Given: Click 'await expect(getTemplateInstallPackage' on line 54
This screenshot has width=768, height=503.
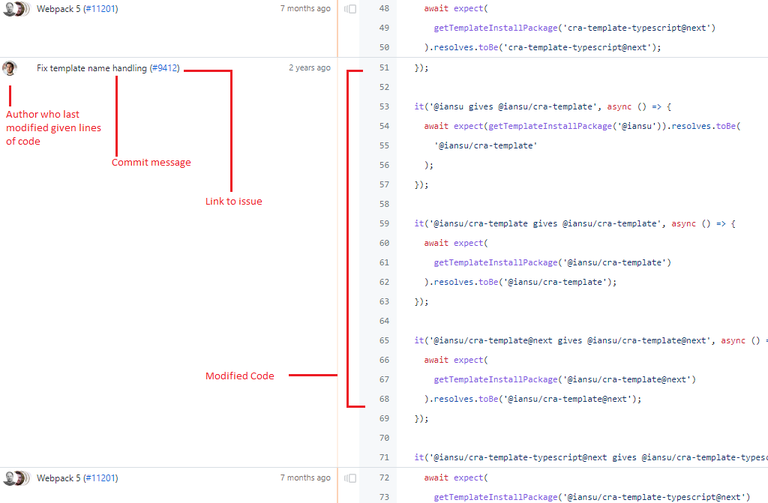Looking at the screenshot, I should point(518,126).
